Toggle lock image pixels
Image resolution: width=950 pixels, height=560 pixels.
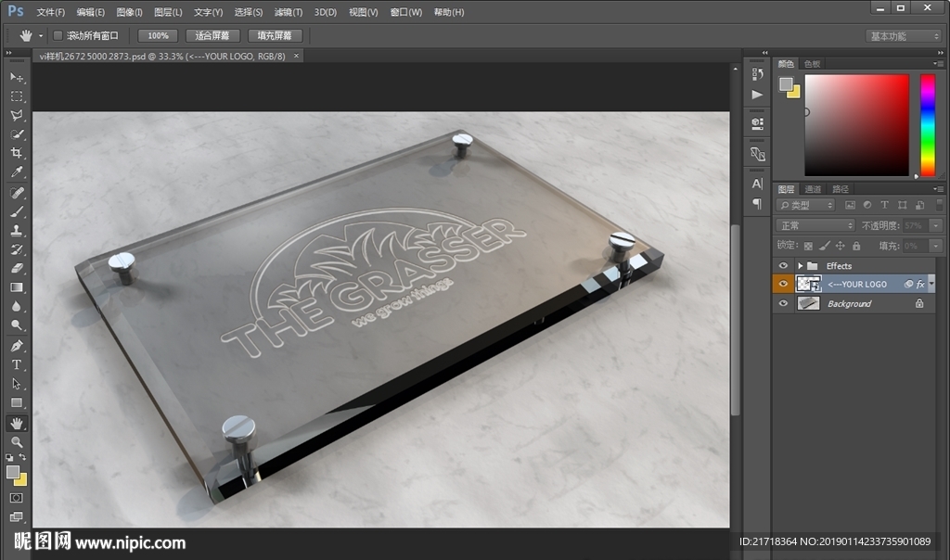coord(824,246)
